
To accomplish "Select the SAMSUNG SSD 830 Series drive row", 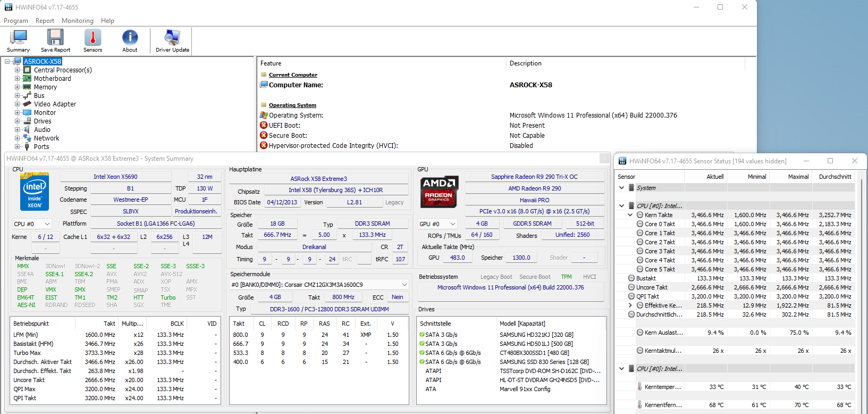I will (x=511, y=362).
